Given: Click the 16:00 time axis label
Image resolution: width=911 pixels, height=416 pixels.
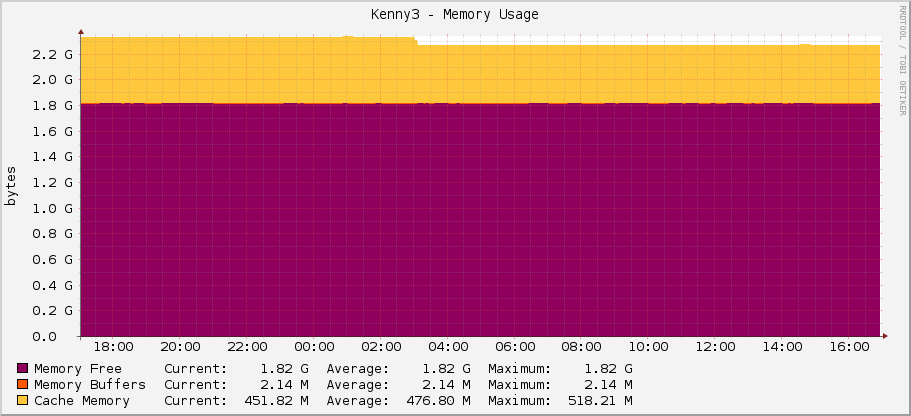Looking at the screenshot, I should click(849, 347).
